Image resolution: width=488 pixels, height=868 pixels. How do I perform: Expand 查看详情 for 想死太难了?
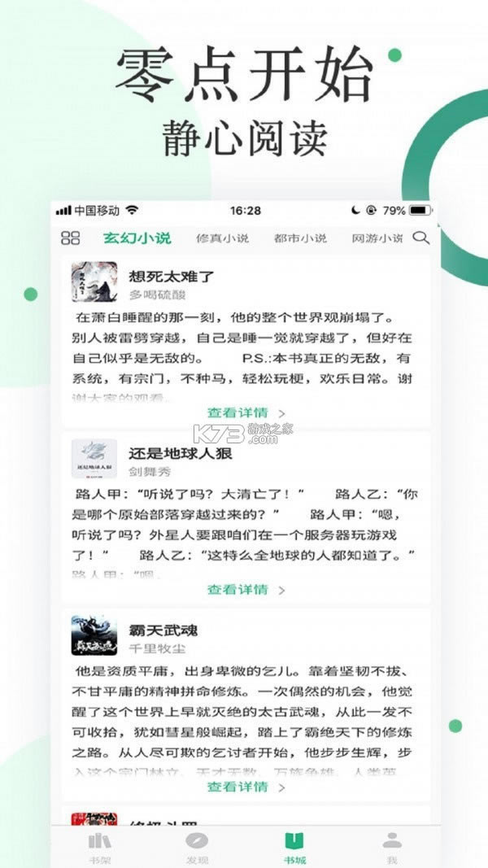[246, 413]
